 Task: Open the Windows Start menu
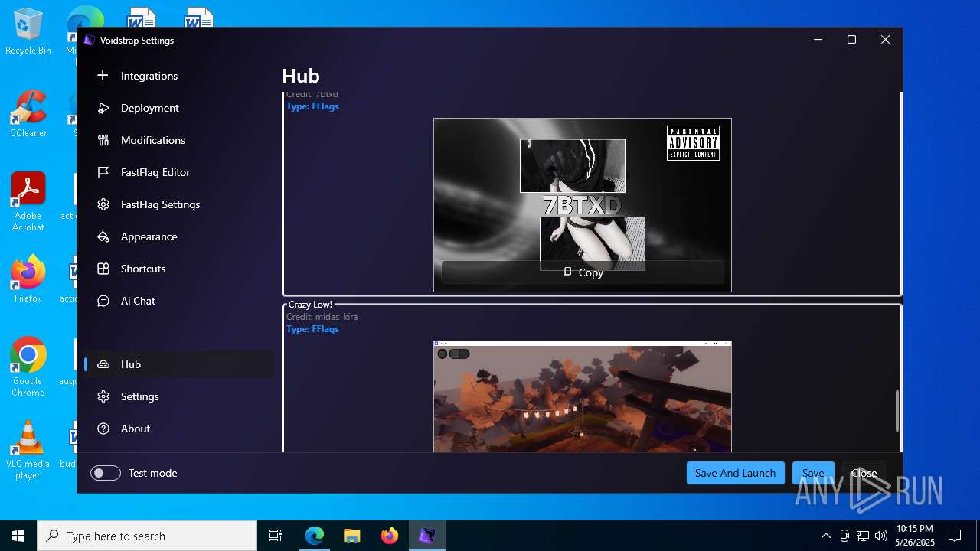[18, 536]
